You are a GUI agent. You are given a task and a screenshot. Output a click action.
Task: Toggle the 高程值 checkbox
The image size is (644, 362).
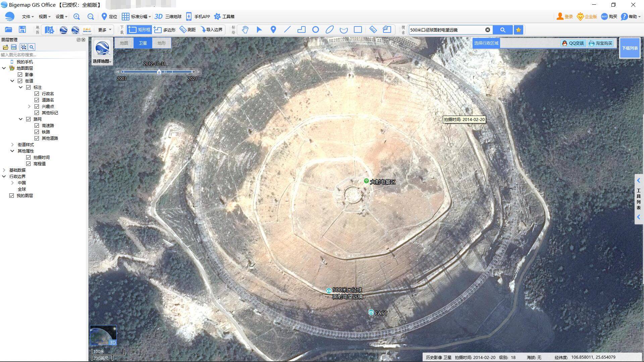pyautogui.click(x=29, y=164)
